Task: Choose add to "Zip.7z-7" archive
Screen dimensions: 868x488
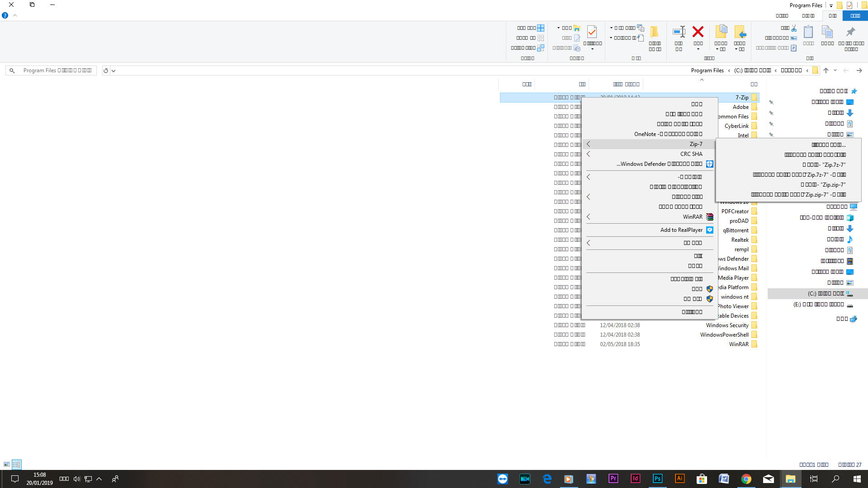Action: coord(788,165)
